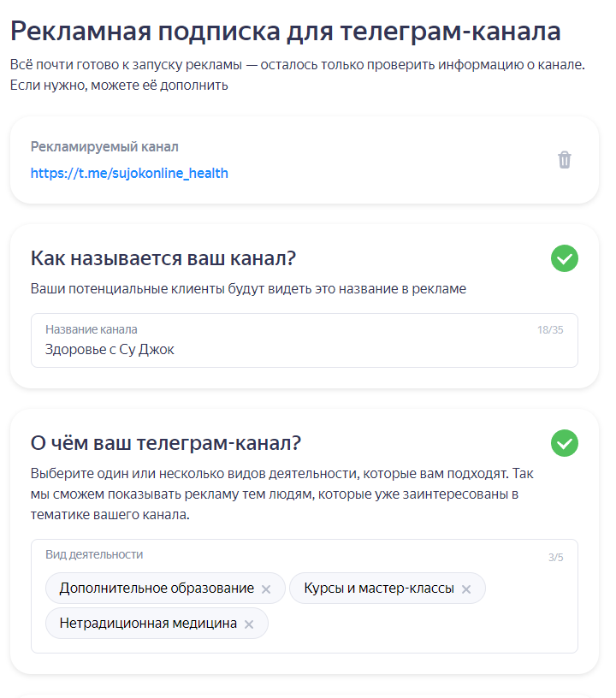The width and height of the screenshot is (616, 698).
Task: Click the delete icon in the advertised channel card
Action: (563, 160)
